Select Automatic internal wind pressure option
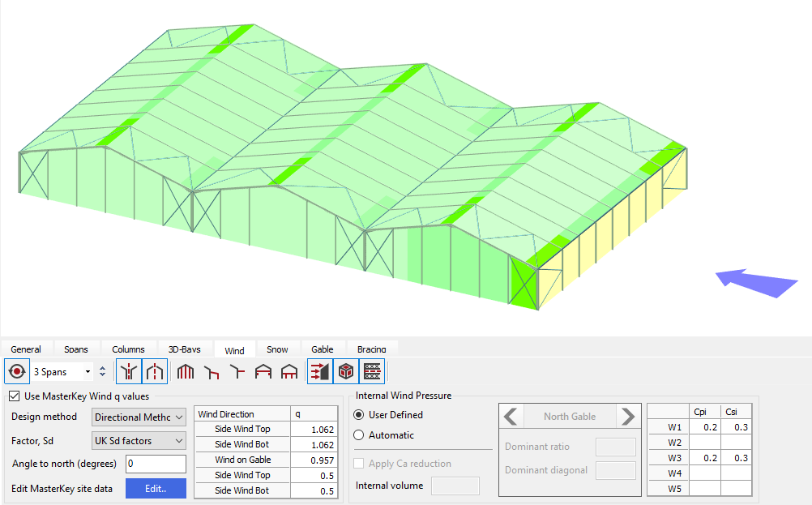The width and height of the screenshot is (812, 505). click(360, 435)
